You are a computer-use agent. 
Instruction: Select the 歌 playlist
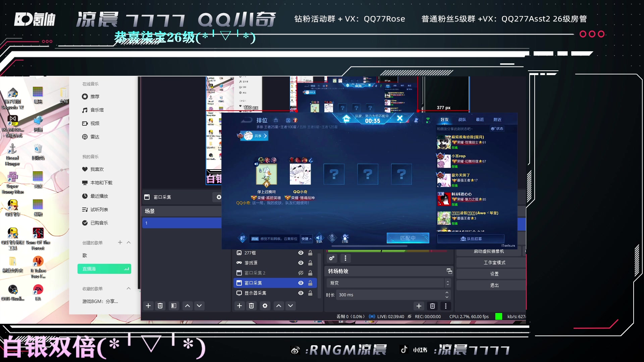[x=85, y=255]
